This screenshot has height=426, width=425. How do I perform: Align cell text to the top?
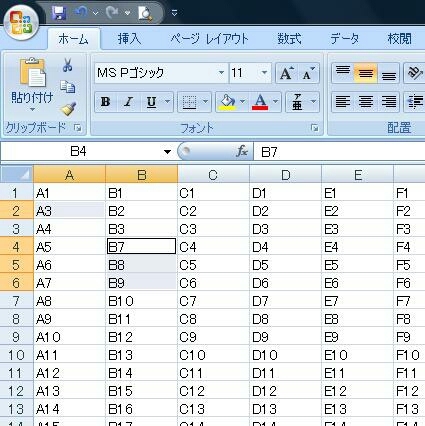[343, 73]
